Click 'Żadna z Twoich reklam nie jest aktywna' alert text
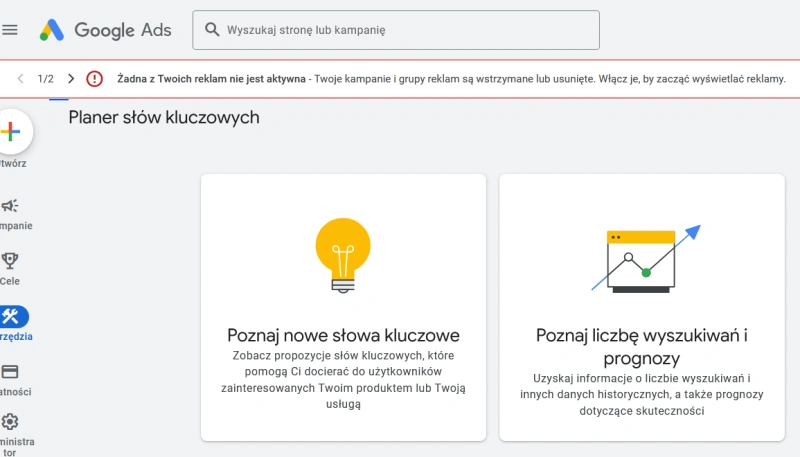Screen dimensions: 800x457 (x=211, y=79)
